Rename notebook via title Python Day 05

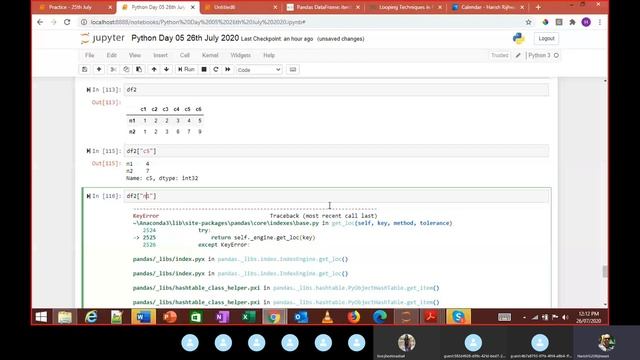185,38
